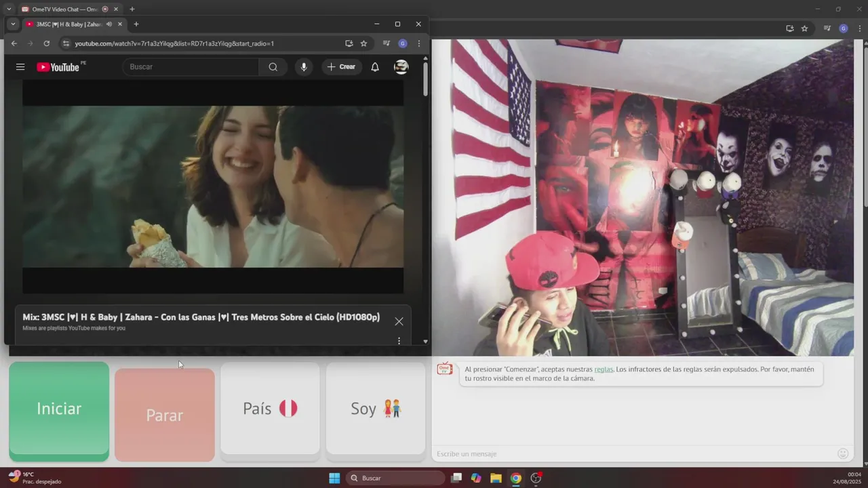Open Chrome profile G in OmeTV window

pos(844,28)
